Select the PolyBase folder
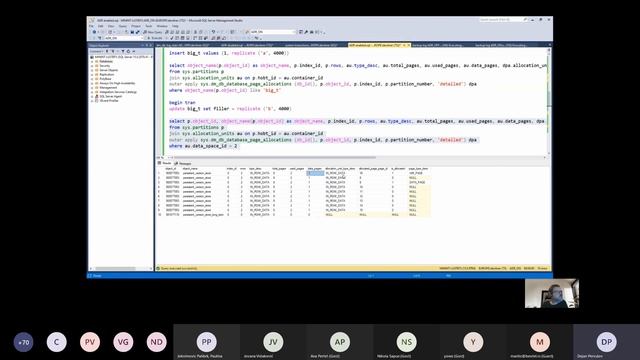The width and height of the screenshot is (640, 360). pos(105,79)
